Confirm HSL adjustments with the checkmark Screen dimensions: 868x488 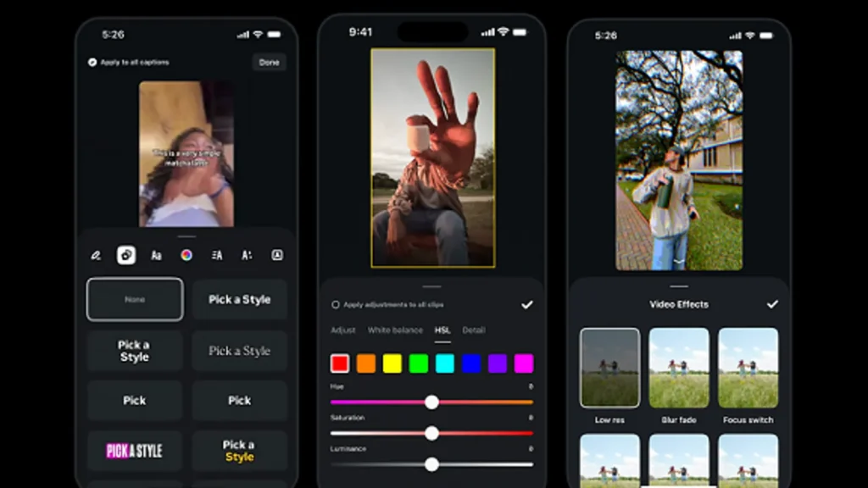point(526,304)
